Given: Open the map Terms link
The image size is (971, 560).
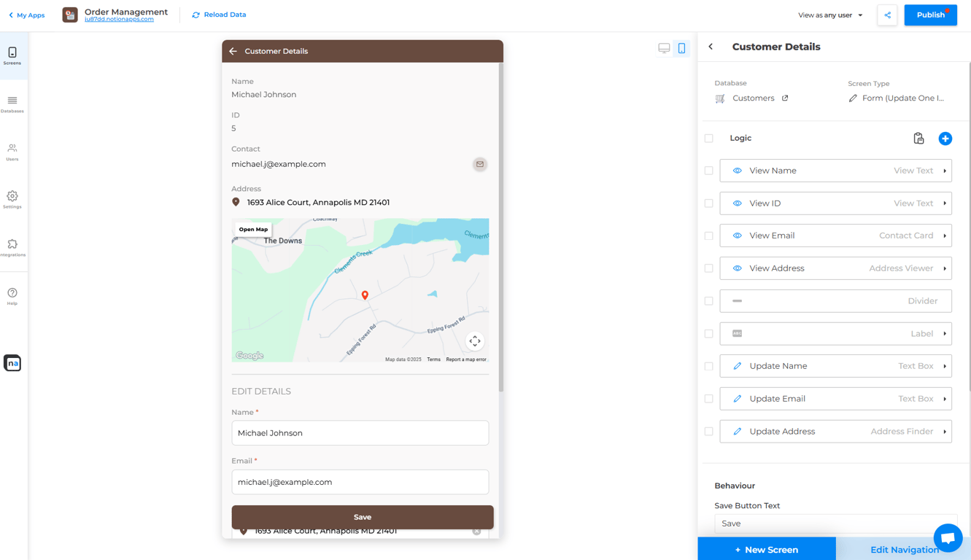Looking at the screenshot, I should (433, 359).
